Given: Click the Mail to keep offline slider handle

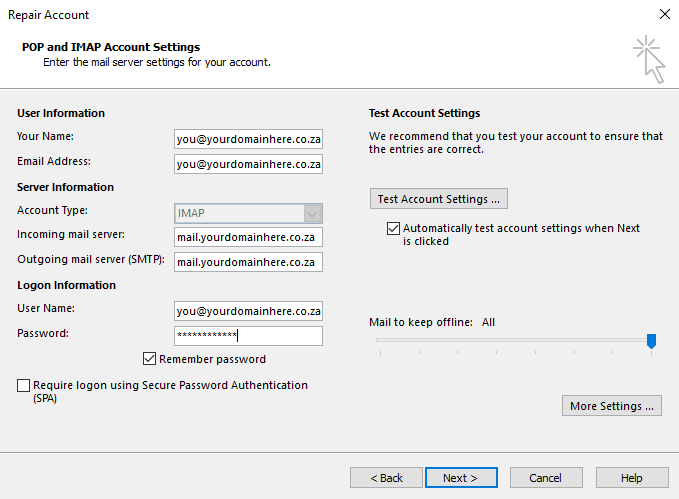Looking at the screenshot, I should (651, 342).
